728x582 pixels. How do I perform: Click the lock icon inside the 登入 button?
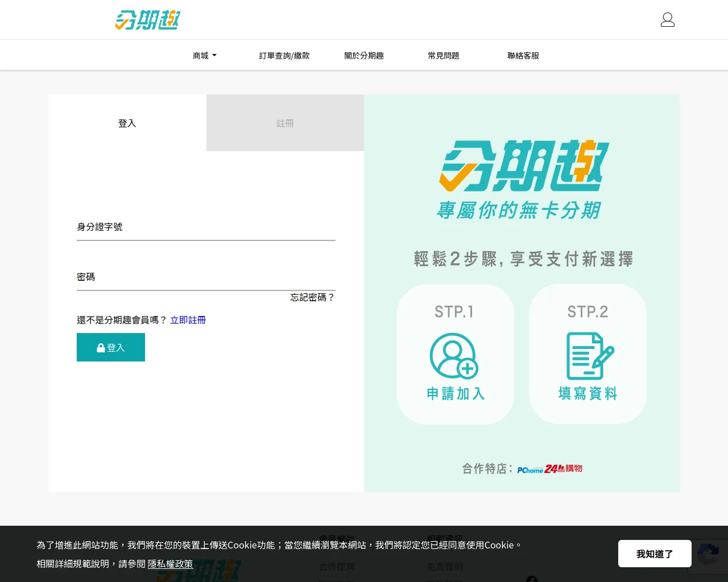(101, 347)
